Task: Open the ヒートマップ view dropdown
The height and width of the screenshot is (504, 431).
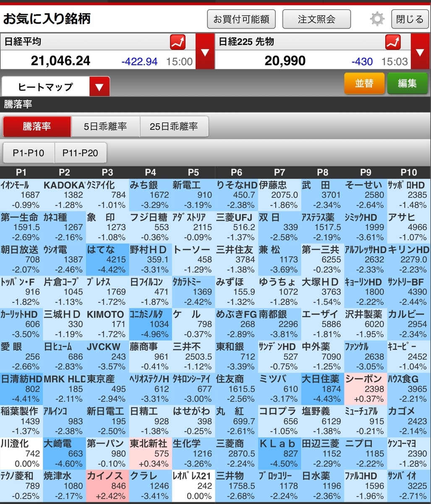Action: [x=56, y=87]
